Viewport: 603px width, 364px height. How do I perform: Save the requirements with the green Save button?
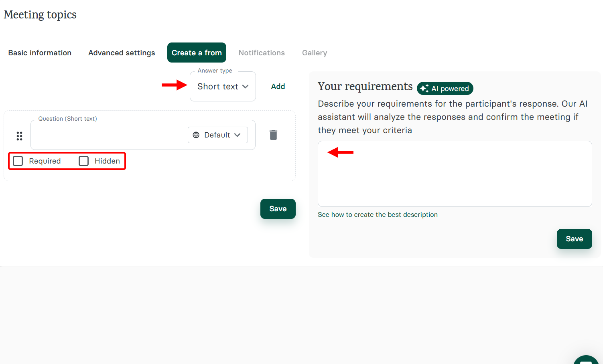point(574,239)
